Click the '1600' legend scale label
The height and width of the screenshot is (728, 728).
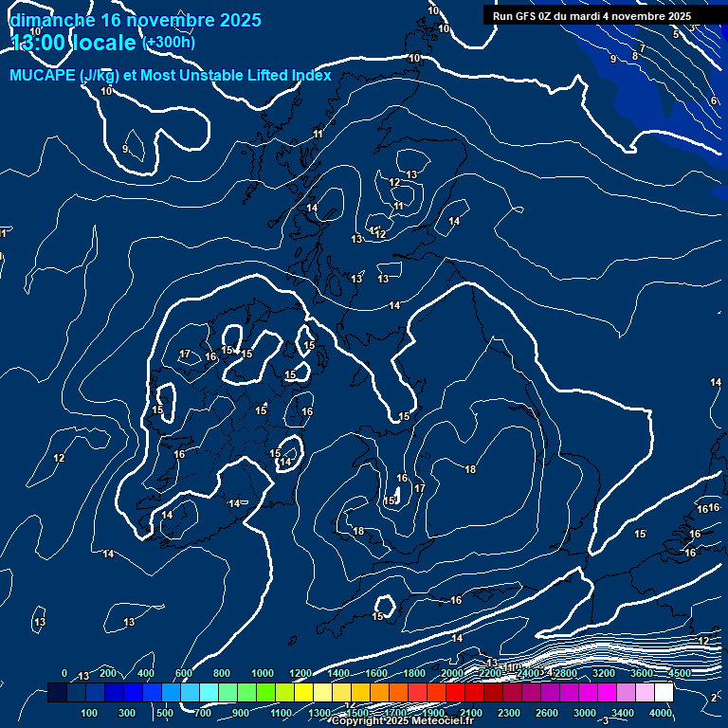pos(376,673)
